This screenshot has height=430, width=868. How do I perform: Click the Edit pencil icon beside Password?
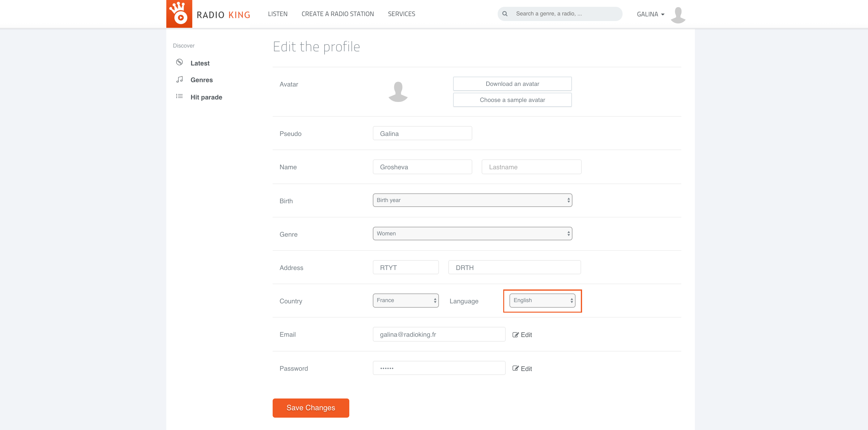pyautogui.click(x=515, y=369)
